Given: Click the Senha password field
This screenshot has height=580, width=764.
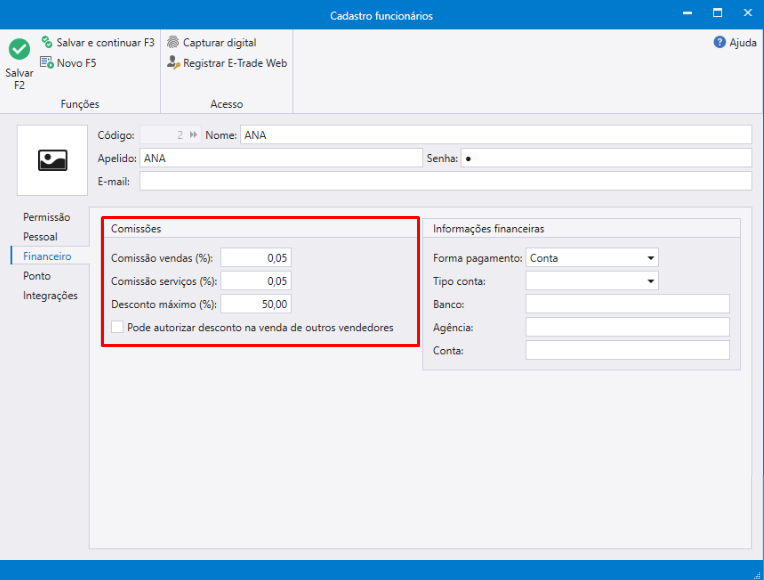Looking at the screenshot, I should pyautogui.click(x=607, y=158).
